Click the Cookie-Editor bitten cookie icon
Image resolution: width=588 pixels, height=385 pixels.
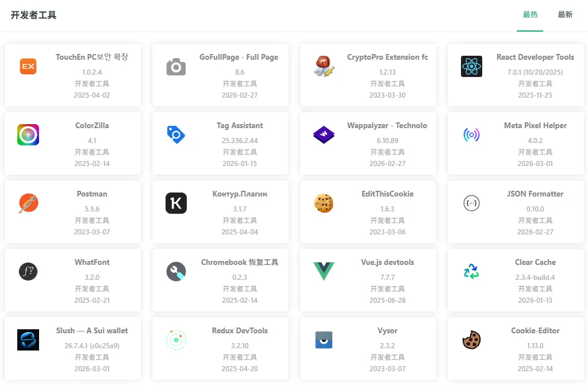[x=471, y=340]
